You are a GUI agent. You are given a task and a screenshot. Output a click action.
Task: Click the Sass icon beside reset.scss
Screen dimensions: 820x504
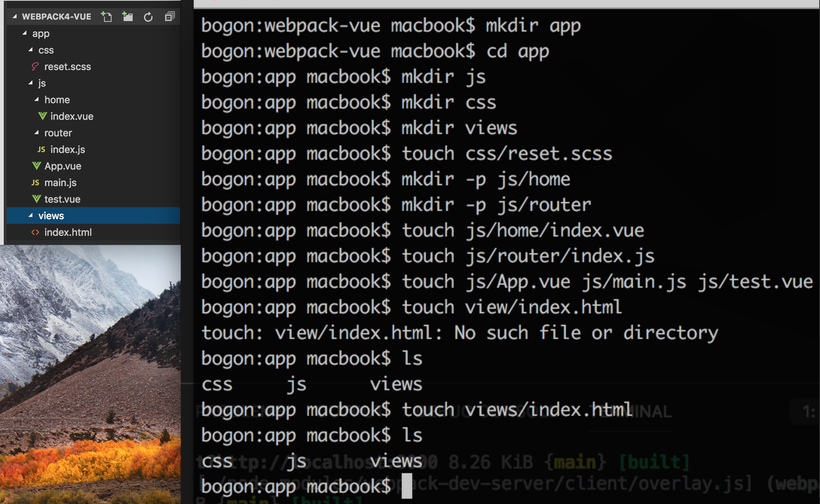click(35, 67)
